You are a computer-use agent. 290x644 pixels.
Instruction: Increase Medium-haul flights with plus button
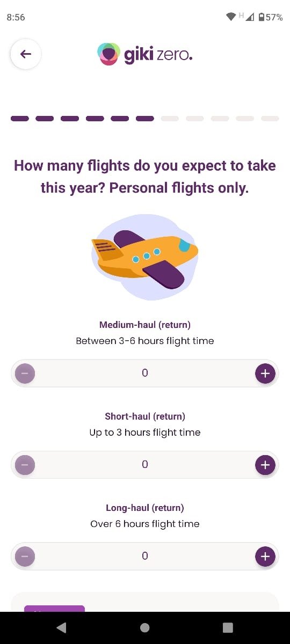(x=265, y=373)
